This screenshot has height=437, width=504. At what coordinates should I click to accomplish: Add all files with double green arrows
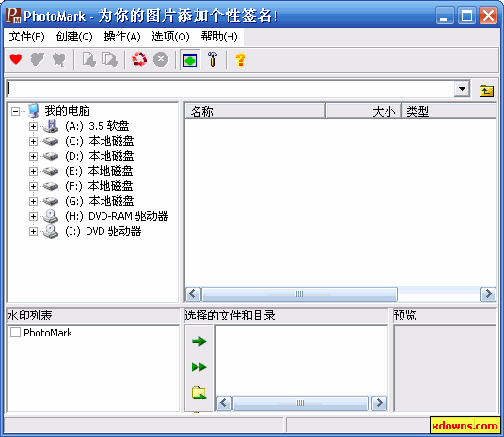click(x=199, y=367)
